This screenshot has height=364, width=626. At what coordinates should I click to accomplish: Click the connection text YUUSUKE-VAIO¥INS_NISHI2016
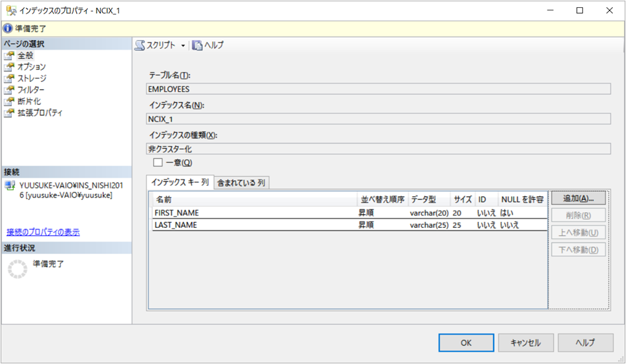click(71, 190)
